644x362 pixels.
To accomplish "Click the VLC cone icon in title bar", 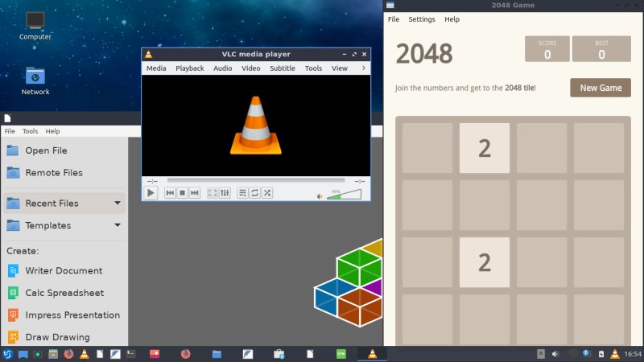I will (149, 54).
